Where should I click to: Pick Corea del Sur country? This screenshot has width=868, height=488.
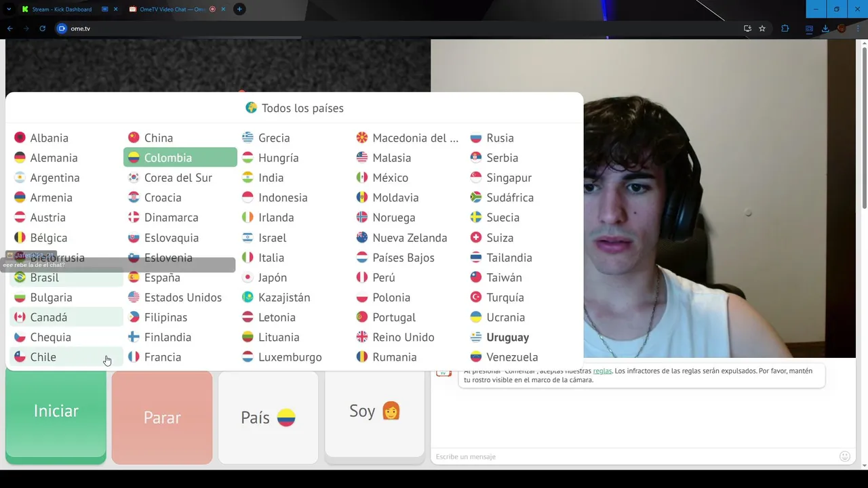180,178
